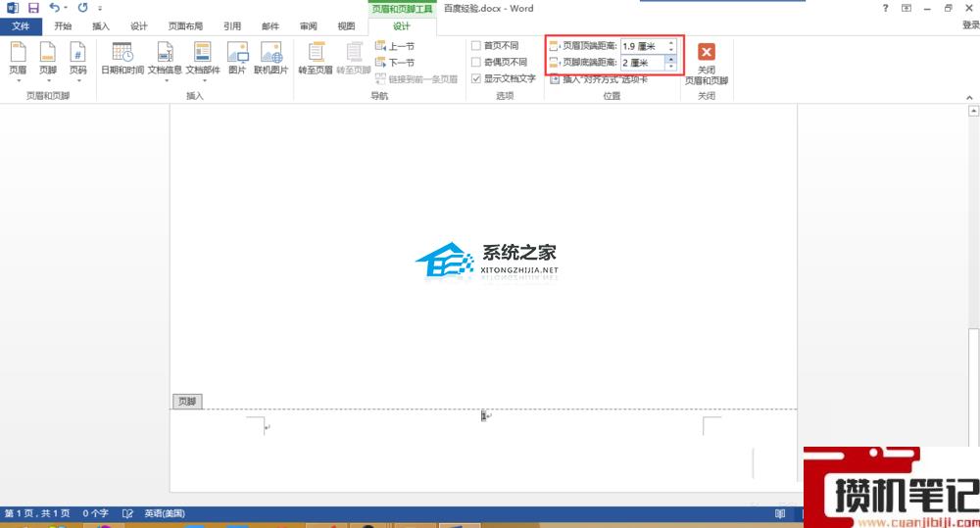Insert a 图片 picture
Screen dimensions: 980x528
coord(237,60)
